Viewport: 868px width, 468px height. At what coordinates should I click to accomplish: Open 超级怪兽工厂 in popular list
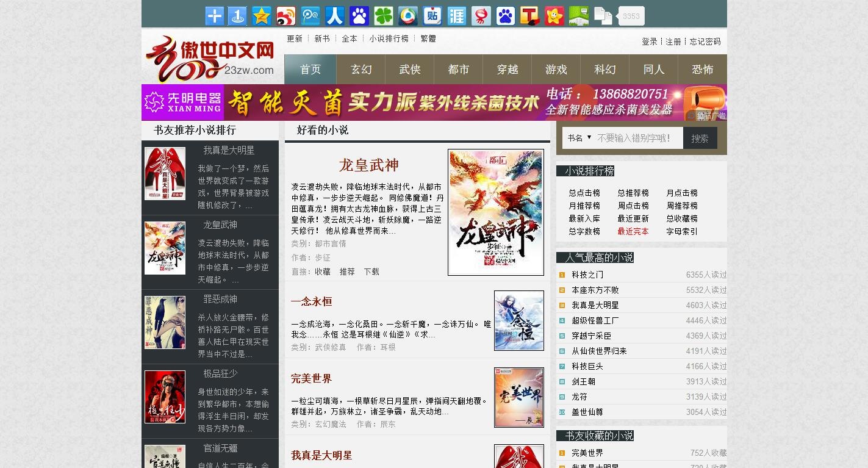(595, 320)
